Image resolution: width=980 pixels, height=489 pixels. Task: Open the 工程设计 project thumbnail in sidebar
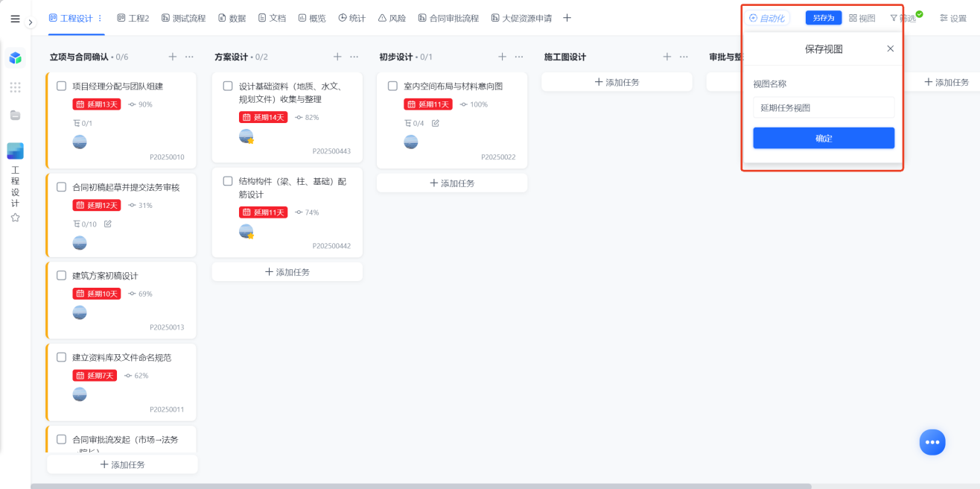(15, 151)
